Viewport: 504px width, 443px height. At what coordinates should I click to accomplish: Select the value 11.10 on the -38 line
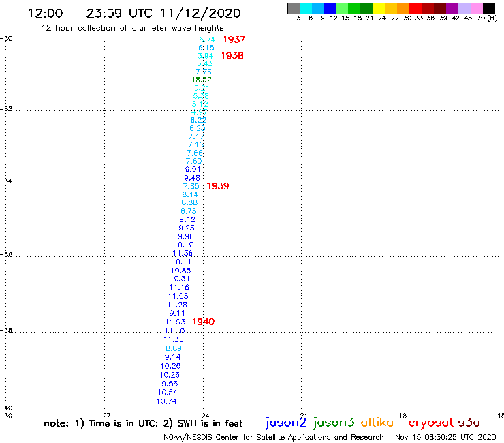pos(174,331)
